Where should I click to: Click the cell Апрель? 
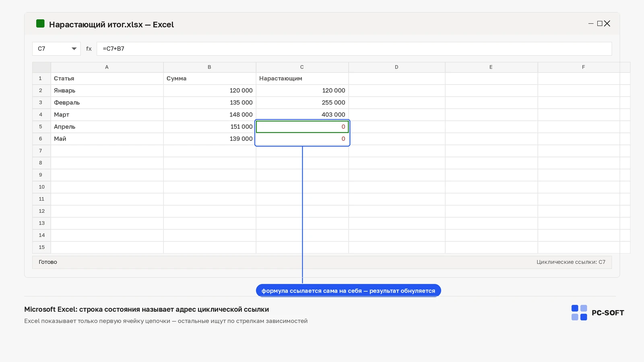point(107,127)
